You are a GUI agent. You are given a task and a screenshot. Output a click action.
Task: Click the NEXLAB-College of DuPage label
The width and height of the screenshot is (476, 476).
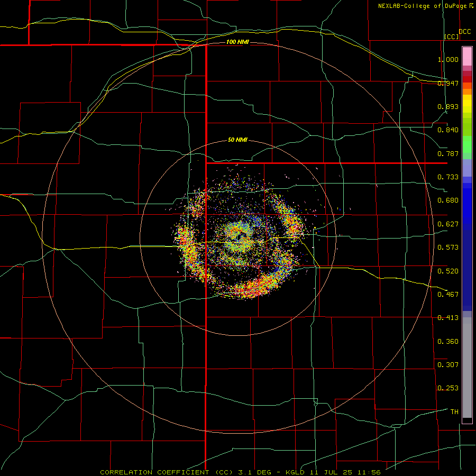pyautogui.click(x=425, y=6)
